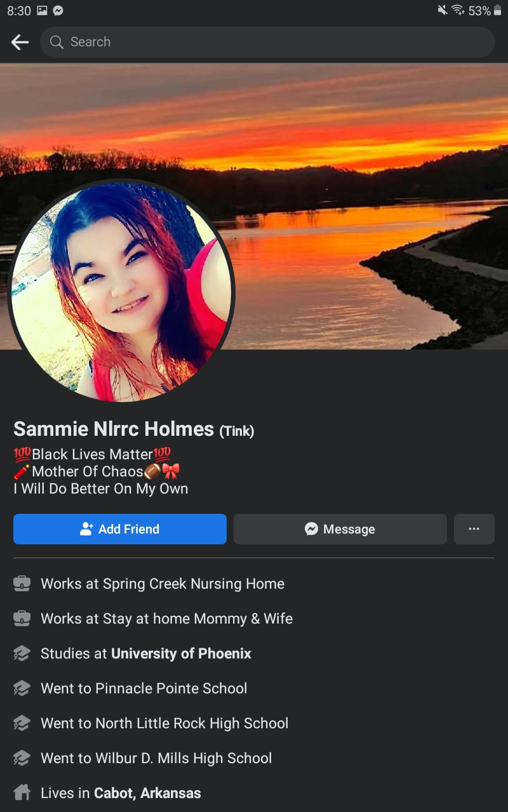
Task: Open the three-dot more options button
Action: [474, 529]
